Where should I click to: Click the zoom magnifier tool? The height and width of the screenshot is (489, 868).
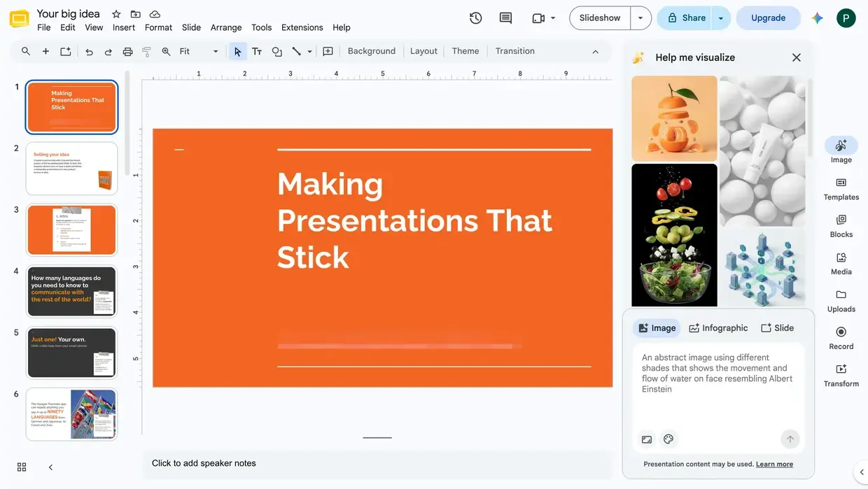[x=166, y=51]
